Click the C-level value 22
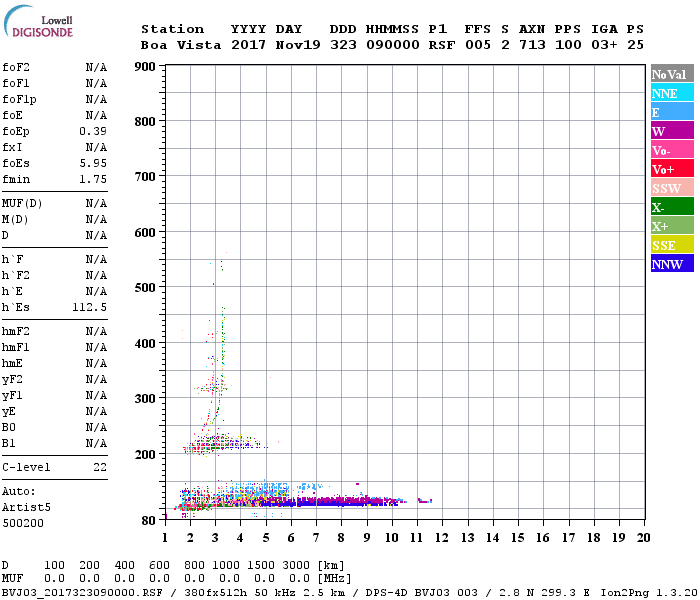This screenshot has width=700, height=600. (x=100, y=467)
